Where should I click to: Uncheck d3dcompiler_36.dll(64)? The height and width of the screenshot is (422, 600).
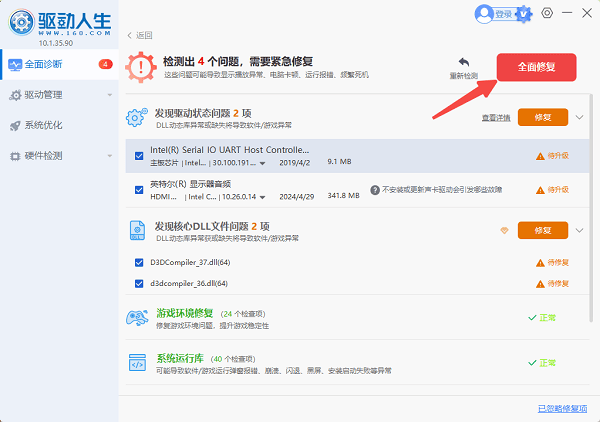[139, 284]
